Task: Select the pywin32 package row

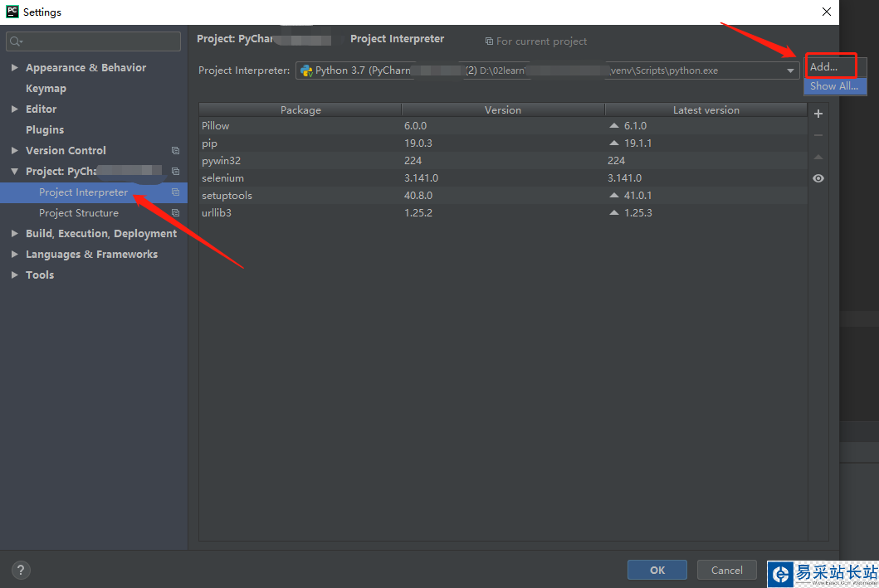Action: coord(503,161)
